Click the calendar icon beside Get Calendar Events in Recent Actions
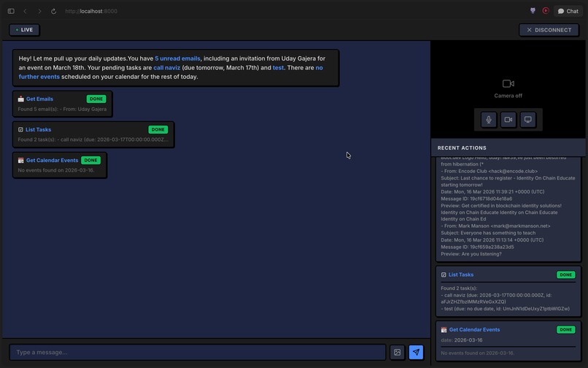 pyautogui.click(x=444, y=330)
